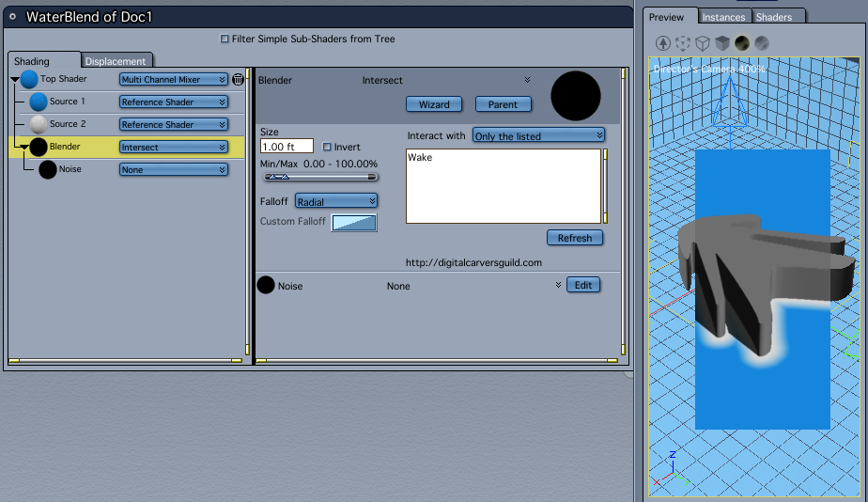The image size is (868, 502).
Task: Click the Size input field
Action: 287,148
